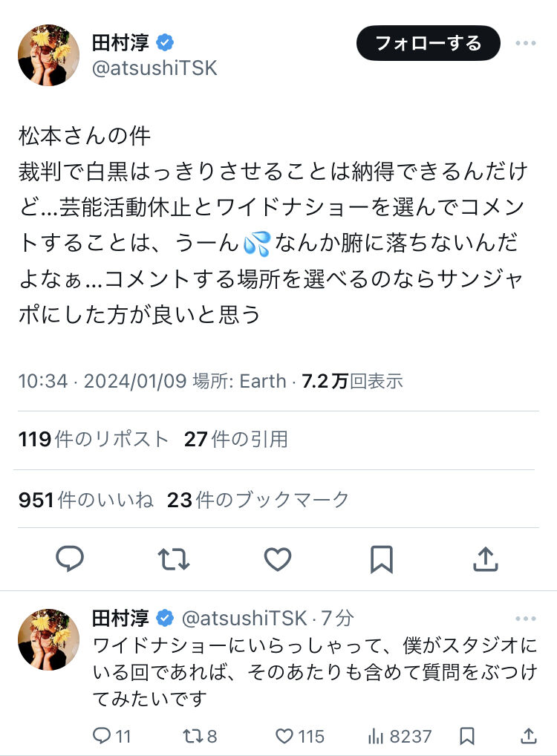The height and width of the screenshot is (756, 557).
Task: Tap the main tweet's profile avatar
Action: coord(49,55)
